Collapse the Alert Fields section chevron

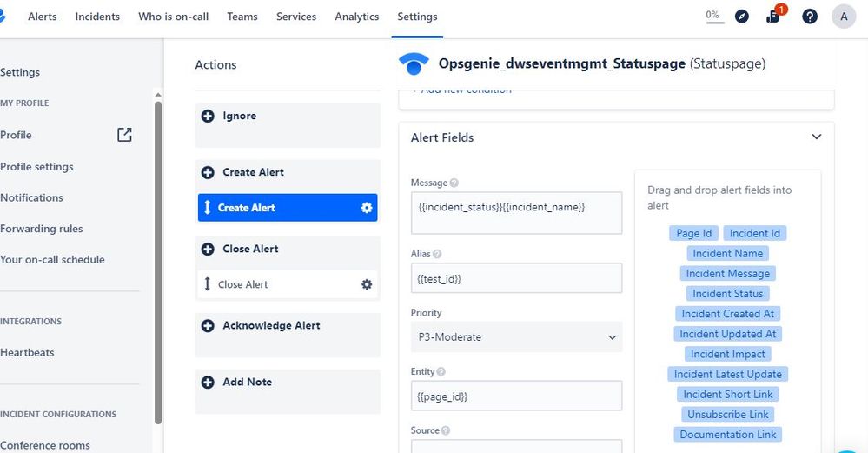[817, 137]
